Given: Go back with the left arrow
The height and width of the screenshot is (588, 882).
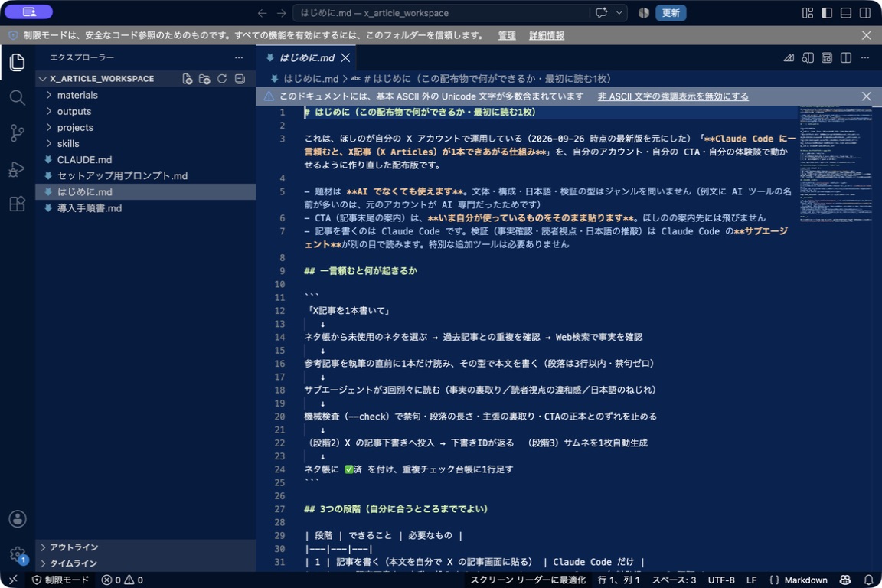Looking at the screenshot, I should pos(262,13).
